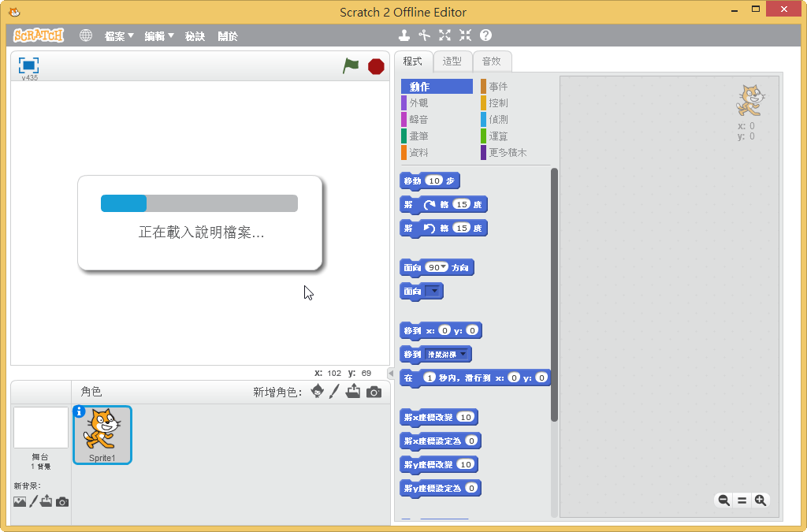This screenshot has height=532, width=807.
Task: Select the 資料 block category
Action: tap(437, 152)
